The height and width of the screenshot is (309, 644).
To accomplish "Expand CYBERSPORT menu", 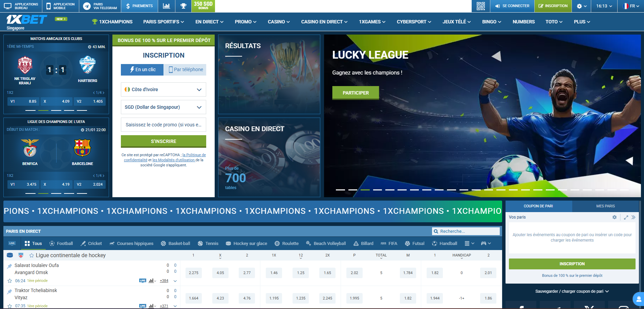I will tap(414, 22).
